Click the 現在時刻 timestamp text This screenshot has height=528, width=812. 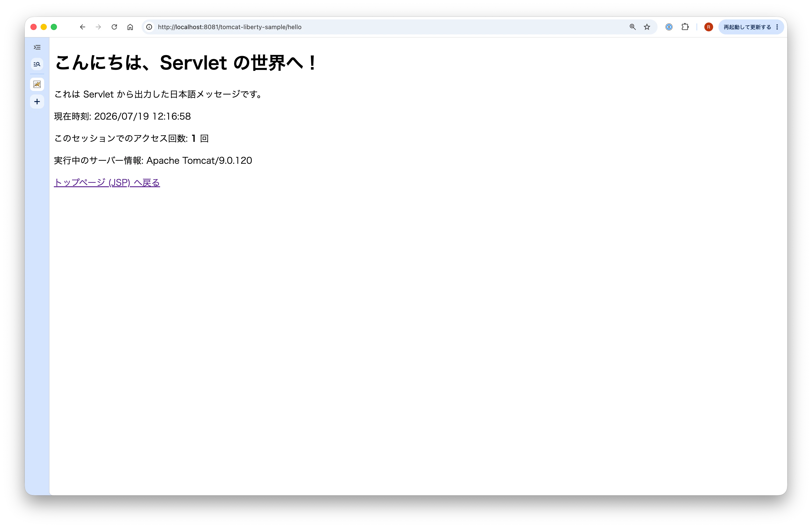(x=122, y=116)
